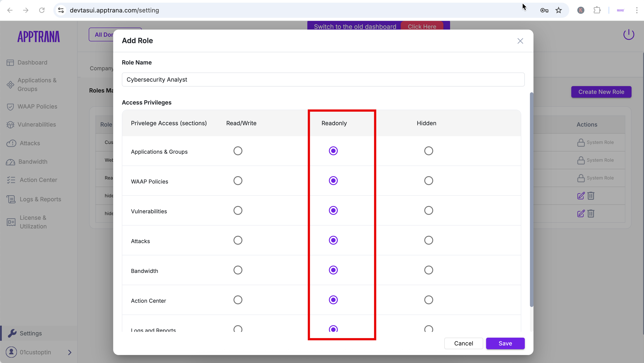Image resolution: width=644 pixels, height=363 pixels.
Task: Set Action Center to Hidden
Action: 429,300
